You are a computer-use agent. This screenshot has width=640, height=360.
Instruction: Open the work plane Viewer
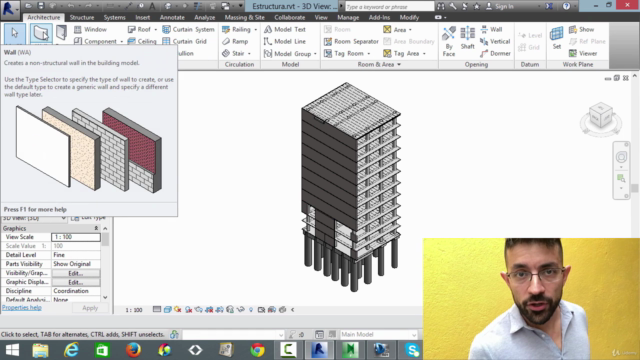click(x=583, y=53)
